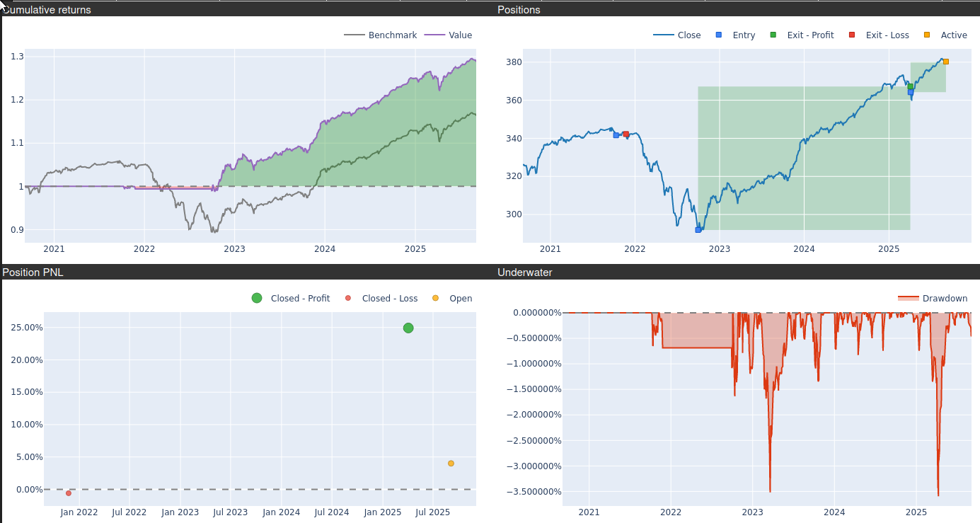Select the green closed profit point near 25%
This screenshot has width=980, height=523.
click(x=408, y=328)
